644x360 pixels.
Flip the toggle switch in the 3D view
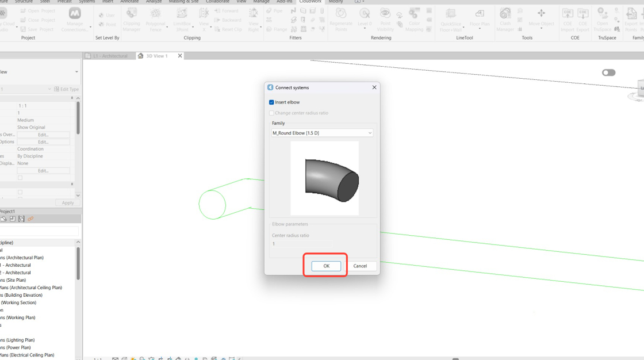[609, 72]
